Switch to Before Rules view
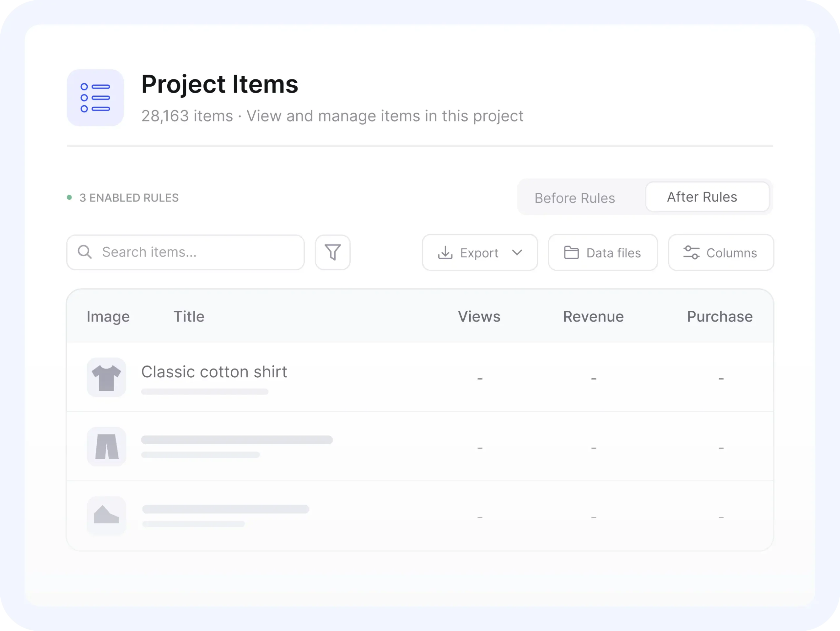840x631 pixels. (x=575, y=198)
